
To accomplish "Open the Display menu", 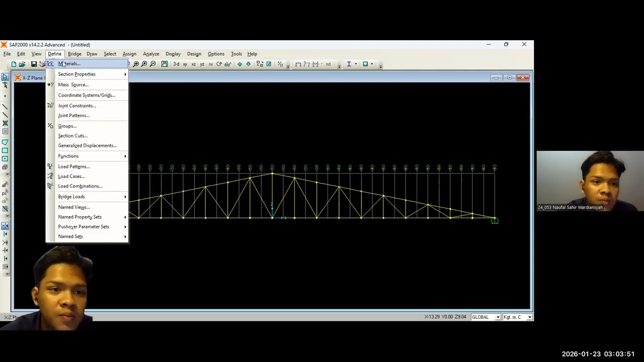I will click(173, 54).
